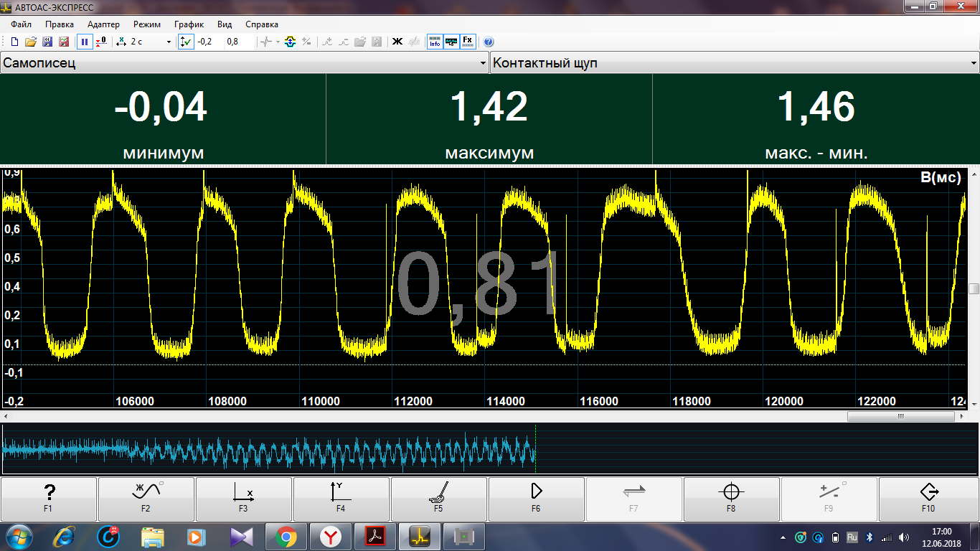Click the F5 probe button
This screenshot has width=980, height=551.
(439, 499)
